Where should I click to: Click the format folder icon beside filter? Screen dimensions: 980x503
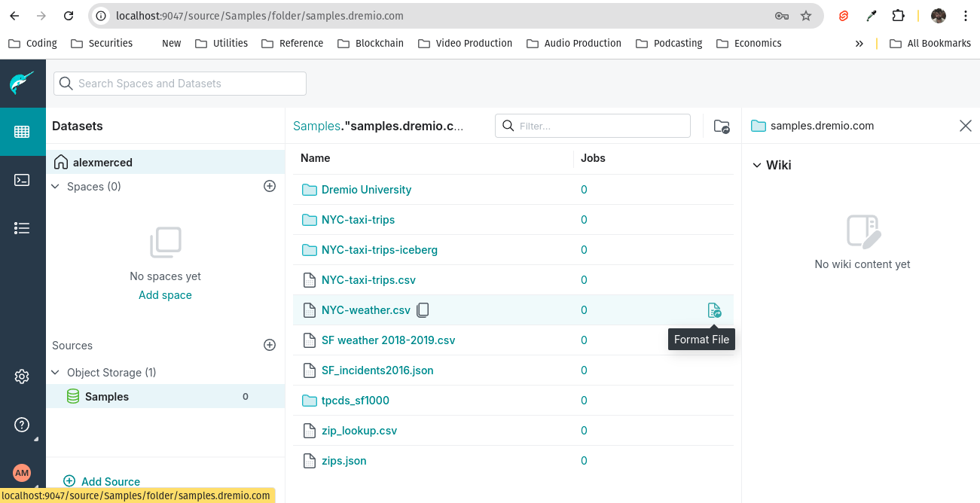[721, 127]
